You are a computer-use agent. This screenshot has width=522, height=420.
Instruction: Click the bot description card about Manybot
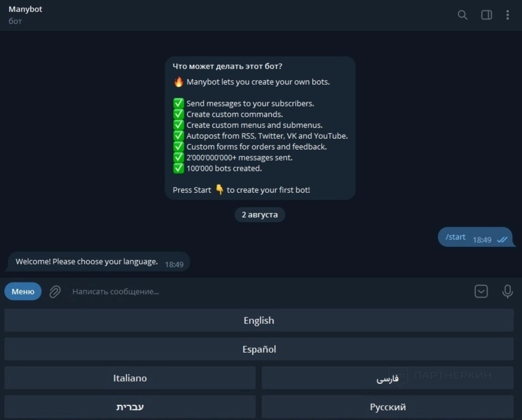(x=260, y=128)
